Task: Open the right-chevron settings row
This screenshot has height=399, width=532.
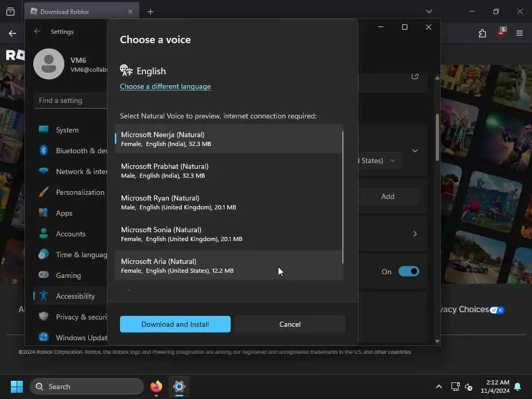Action: 415,234
